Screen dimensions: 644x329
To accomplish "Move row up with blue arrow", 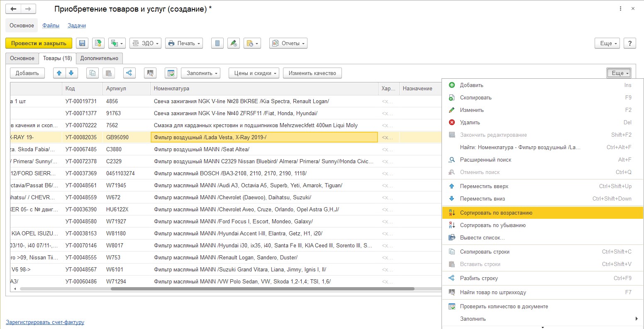I will [x=59, y=73].
